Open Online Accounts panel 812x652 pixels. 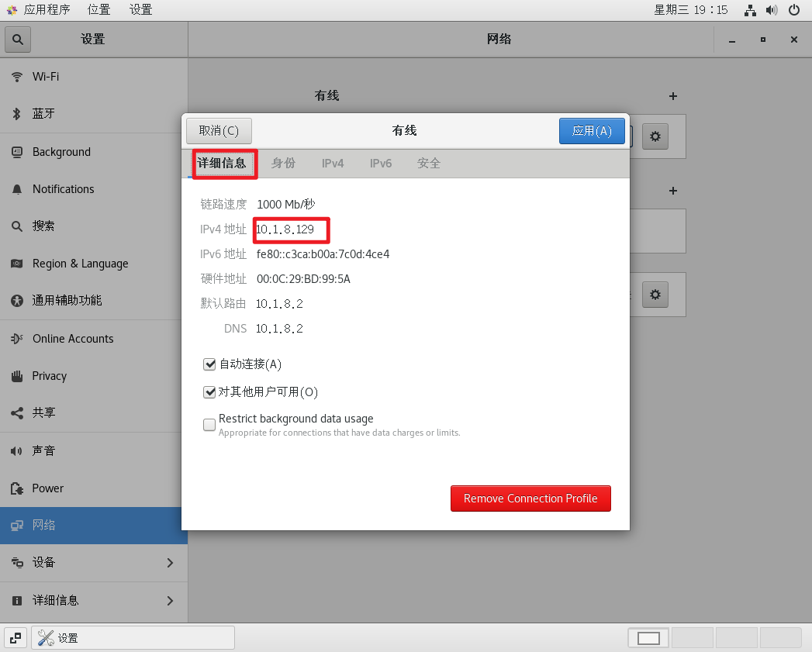pos(94,339)
